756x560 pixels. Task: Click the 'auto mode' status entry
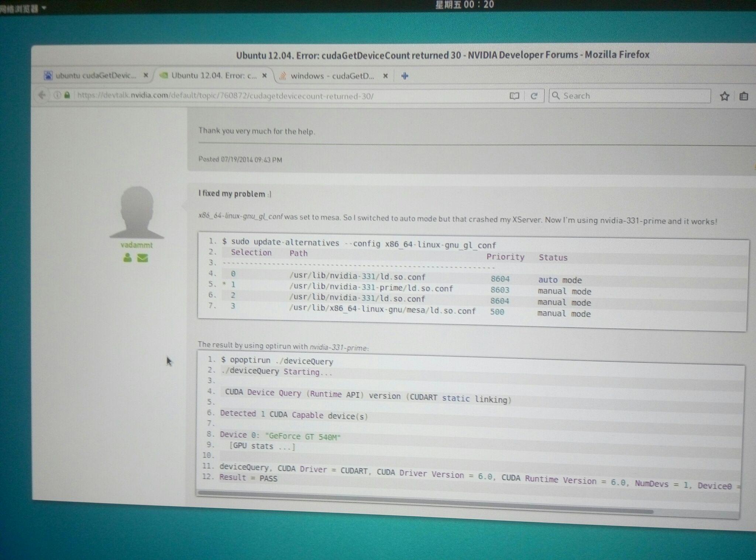(x=560, y=280)
